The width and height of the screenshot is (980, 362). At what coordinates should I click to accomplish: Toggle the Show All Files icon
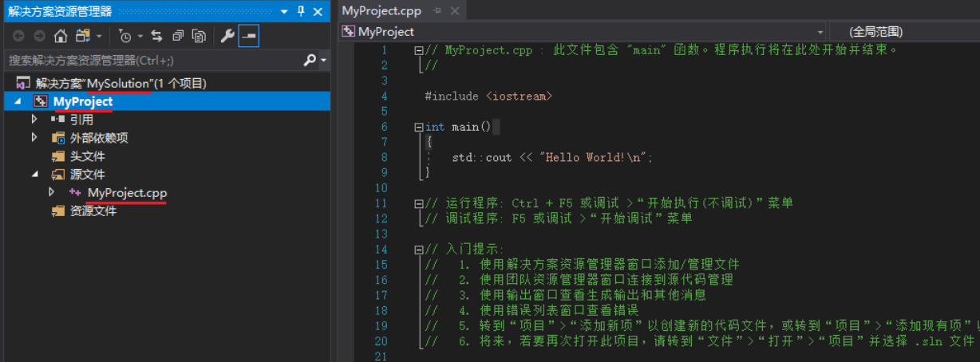point(199,36)
